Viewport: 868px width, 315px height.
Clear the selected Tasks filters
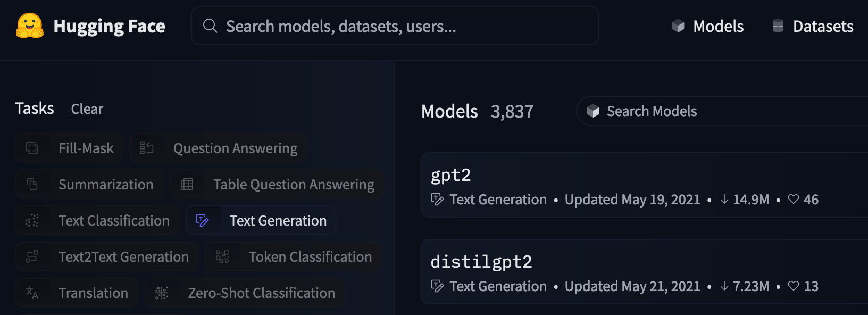pos(87,109)
